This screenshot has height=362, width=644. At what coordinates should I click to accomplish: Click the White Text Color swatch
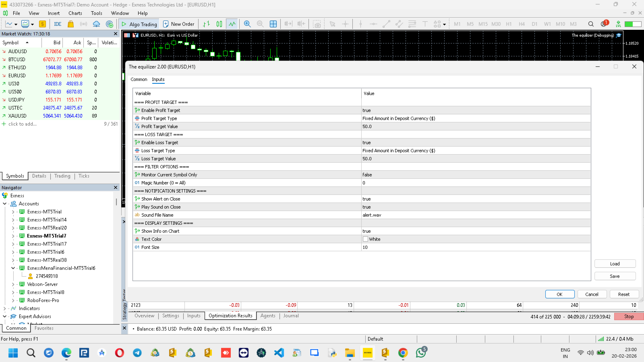click(x=365, y=239)
